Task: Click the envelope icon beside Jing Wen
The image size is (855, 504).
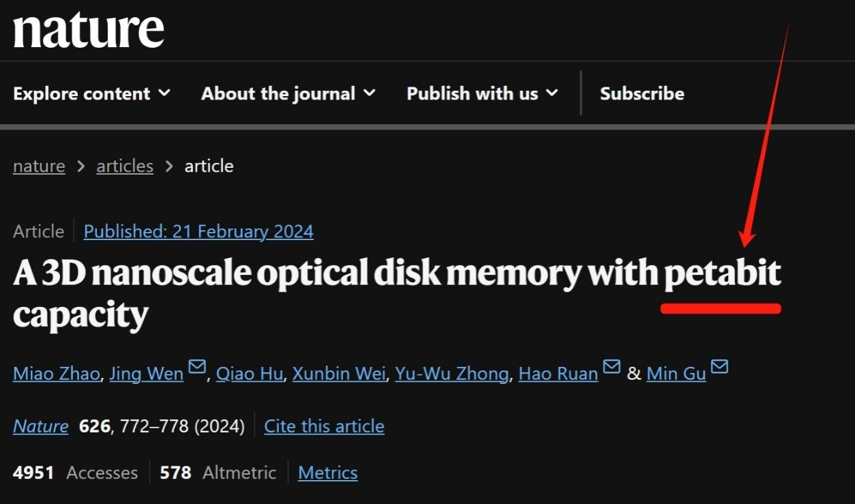Action: coord(197,368)
